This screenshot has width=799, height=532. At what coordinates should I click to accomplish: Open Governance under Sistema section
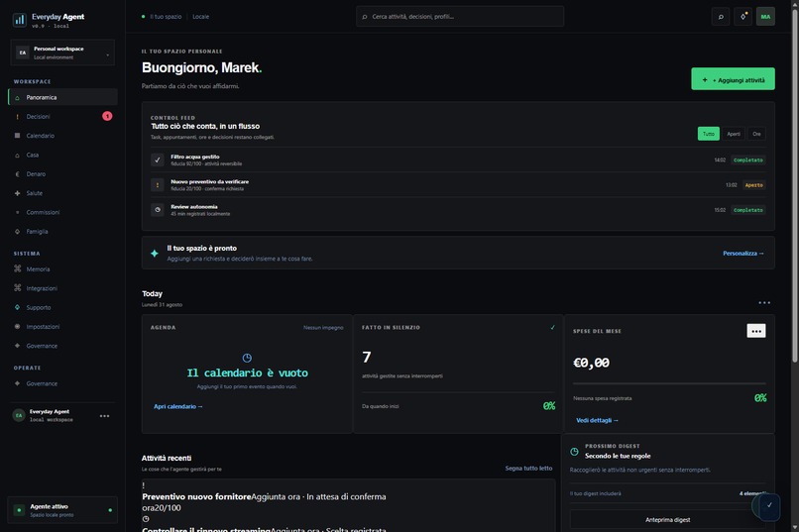62,346
